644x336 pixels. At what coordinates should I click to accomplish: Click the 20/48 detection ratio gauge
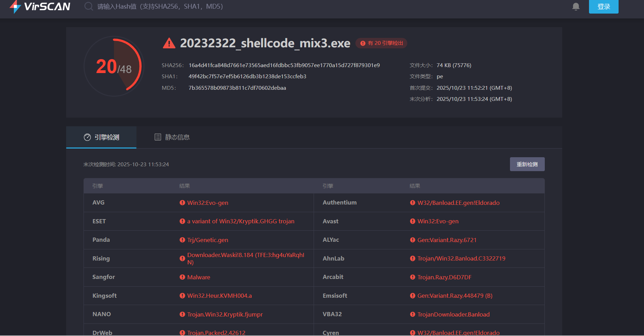[x=114, y=66]
